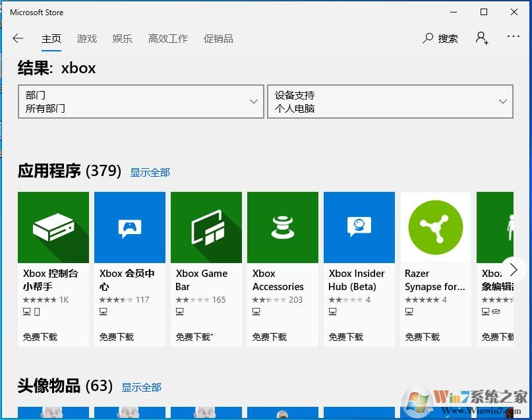Open the 设备支持 device support dropdown
This screenshot has height=420, width=532.
click(x=390, y=102)
